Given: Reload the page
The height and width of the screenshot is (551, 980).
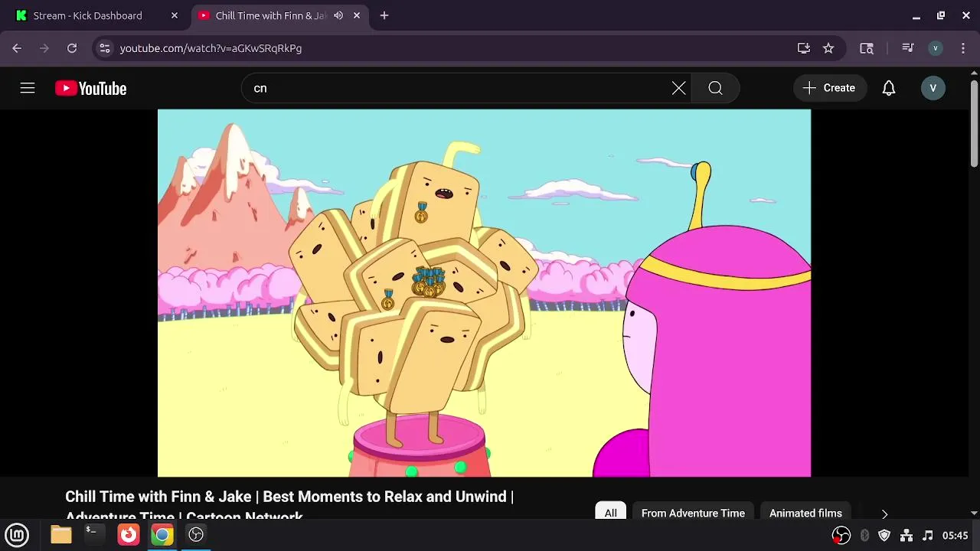Looking at the screenshot, I should 72,48.
